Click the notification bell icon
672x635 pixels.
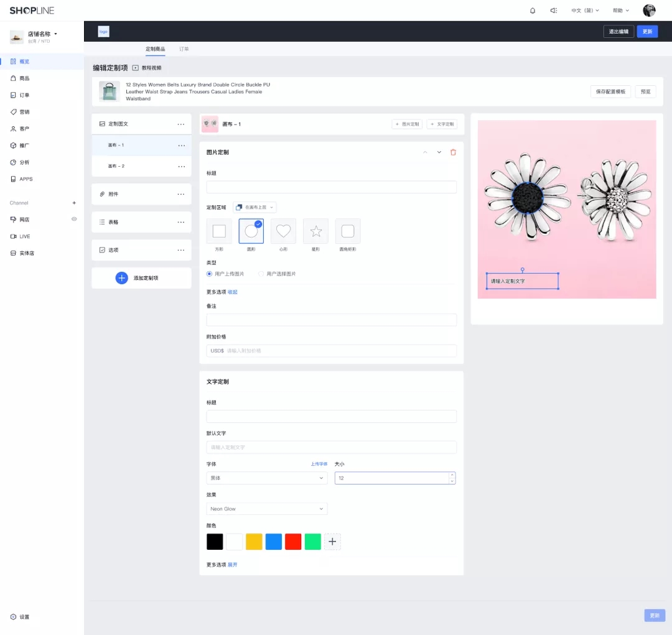coord(533,11)
